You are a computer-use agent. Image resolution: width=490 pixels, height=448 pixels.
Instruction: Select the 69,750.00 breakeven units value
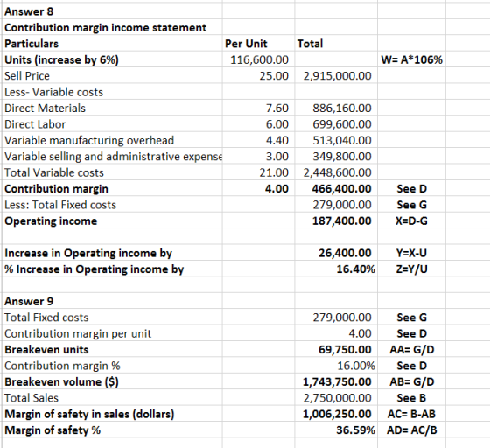point(345,350)
